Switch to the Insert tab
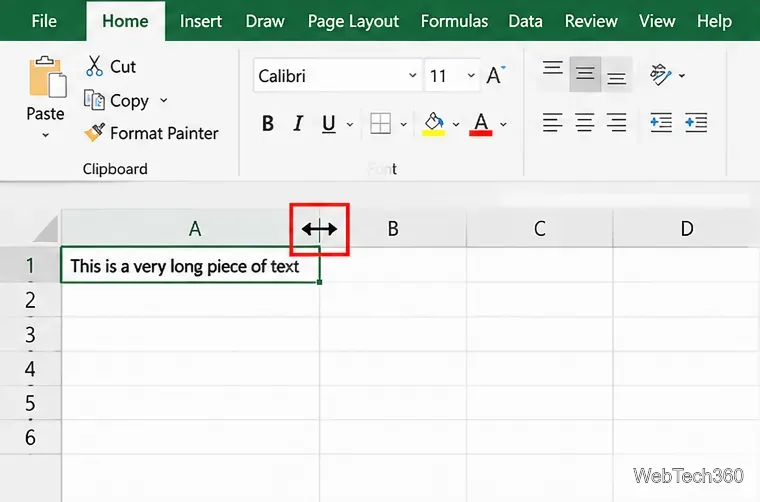The image size is (760, 502). [x=201, y=21]
